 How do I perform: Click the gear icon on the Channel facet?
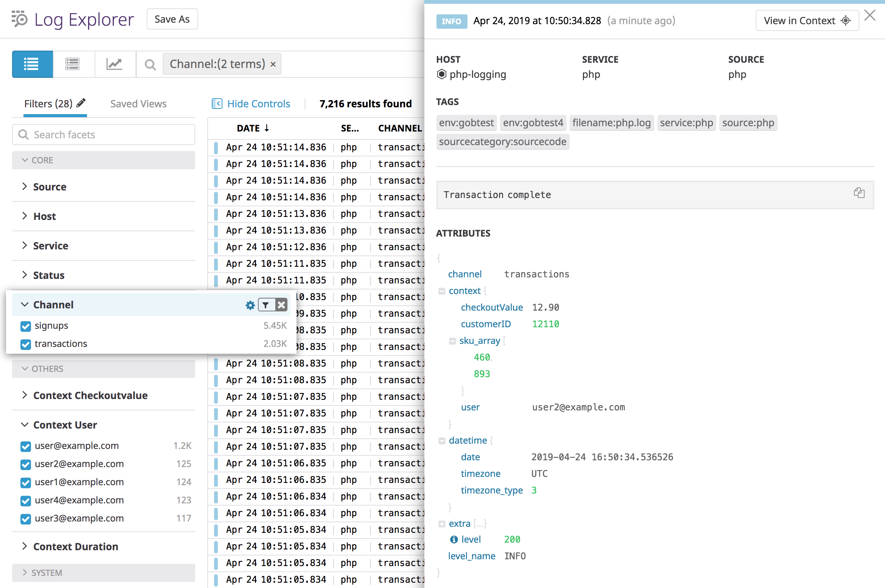[250, 305]
